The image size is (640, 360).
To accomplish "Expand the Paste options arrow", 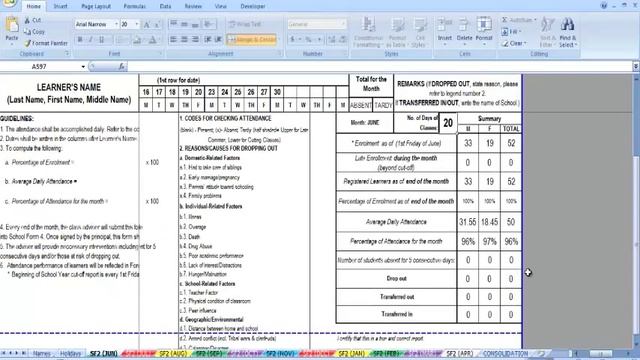I will click(12, 43).
